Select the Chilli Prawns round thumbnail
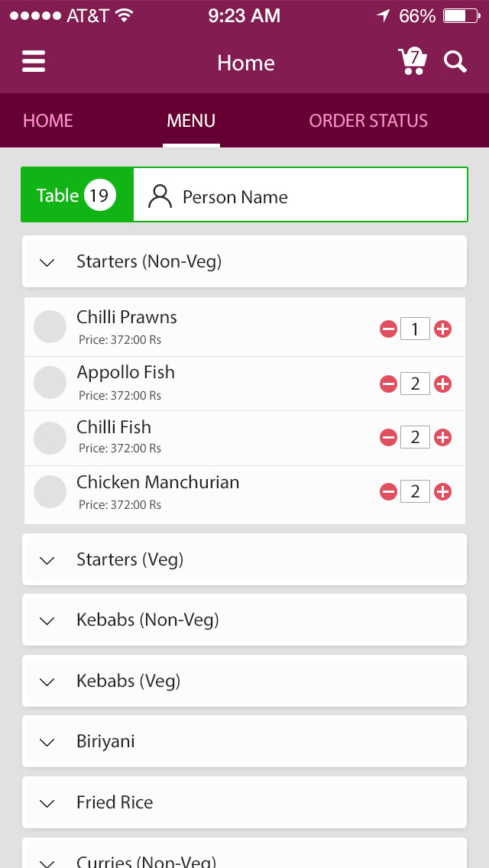 coord(50,327)
